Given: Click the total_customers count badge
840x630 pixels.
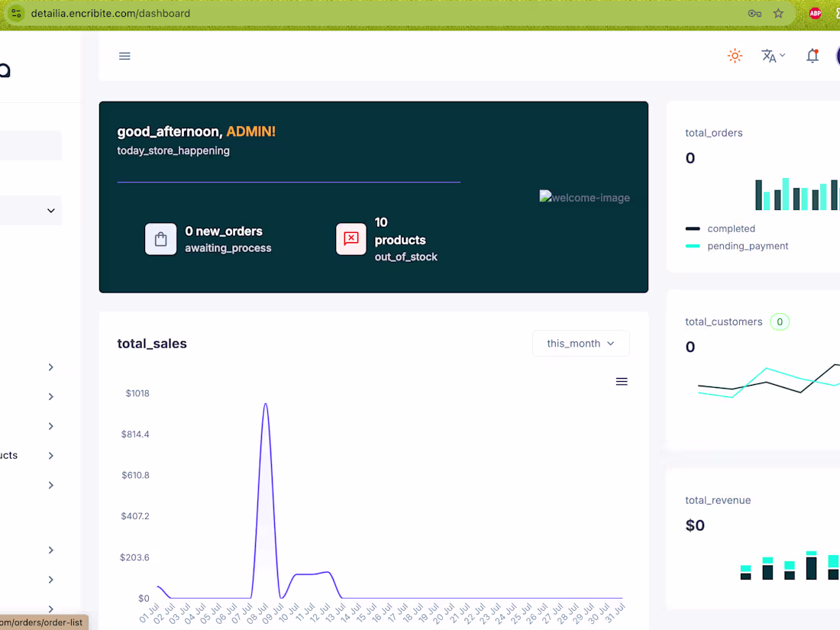Looking at the screenshot, I should [780, 322].
